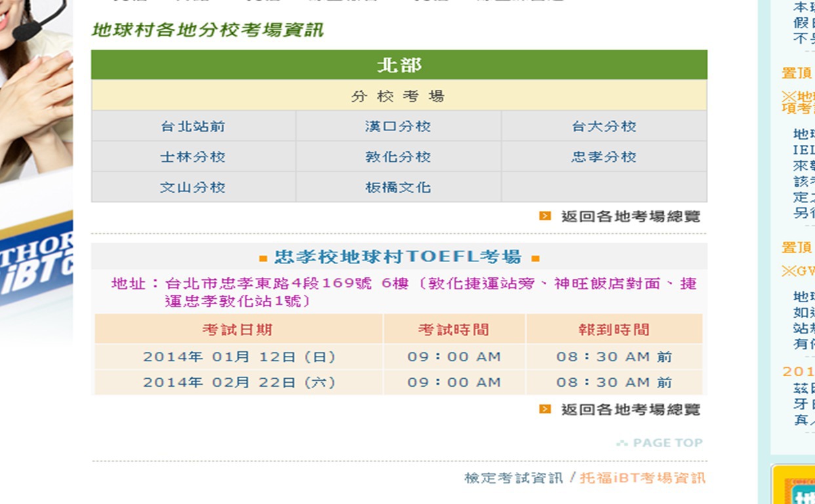This screenshot has height=504, width=815.
Task: Click 08:30 AM 前 in the 01月 12日 row
Action: [x=614, y=357]
